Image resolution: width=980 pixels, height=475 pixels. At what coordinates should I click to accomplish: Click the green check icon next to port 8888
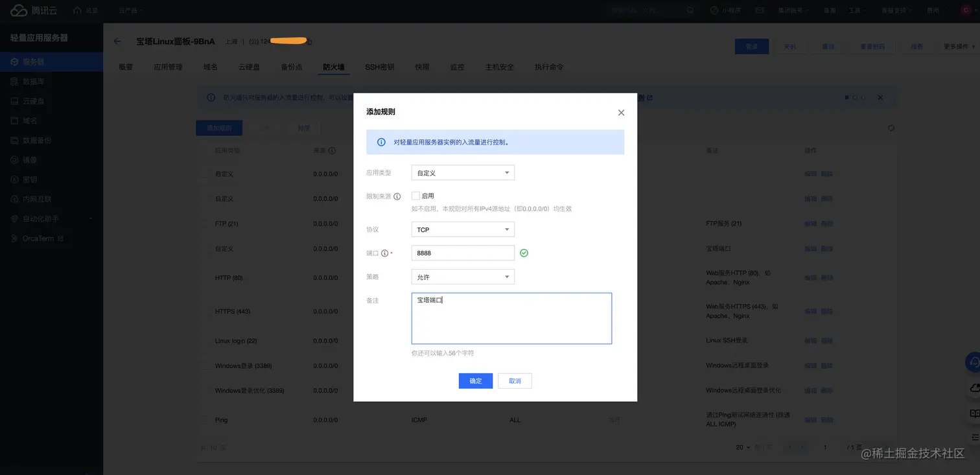pyautogui.click(x=524, y=253)
